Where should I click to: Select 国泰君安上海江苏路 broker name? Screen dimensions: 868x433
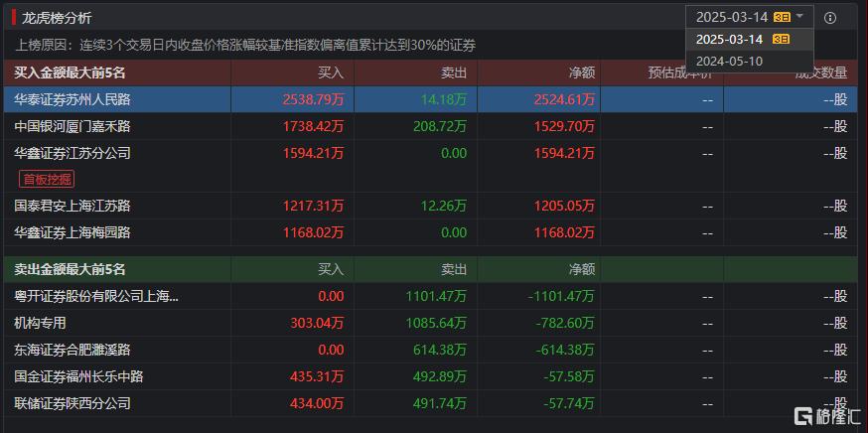click(x=72, y=206)
